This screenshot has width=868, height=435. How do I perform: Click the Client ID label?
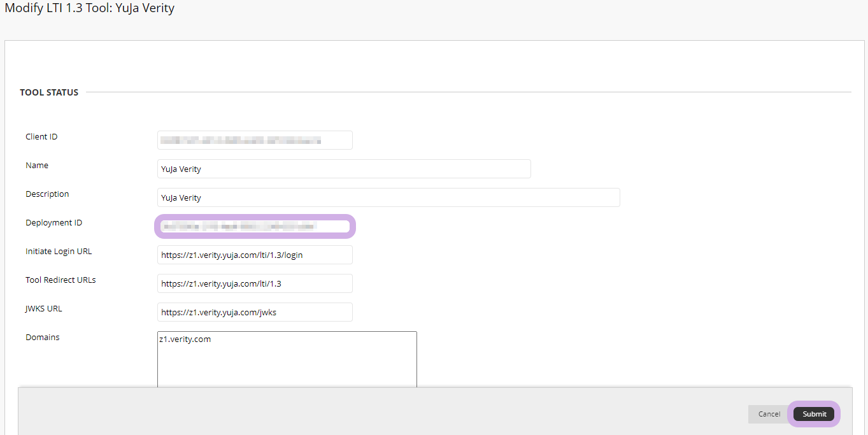pos(41,137)
